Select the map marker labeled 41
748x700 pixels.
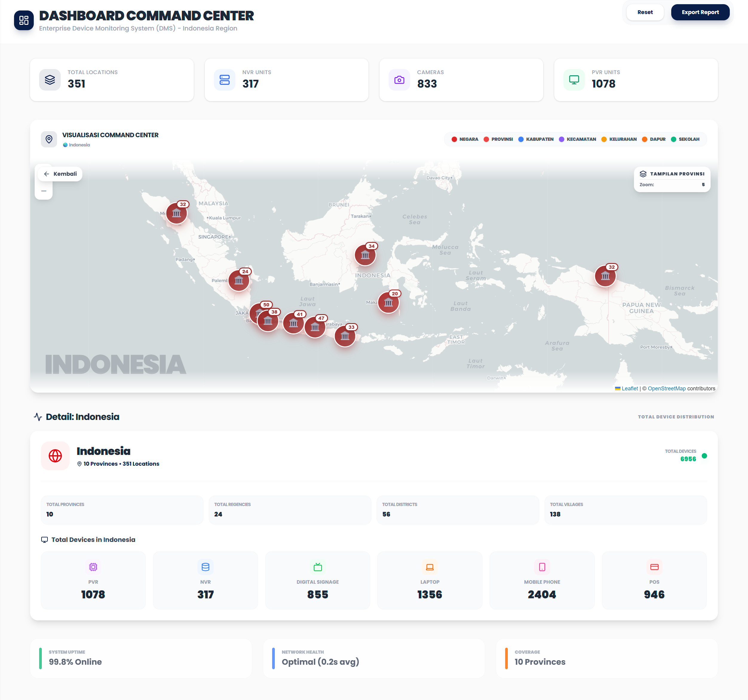pos(293,323)
